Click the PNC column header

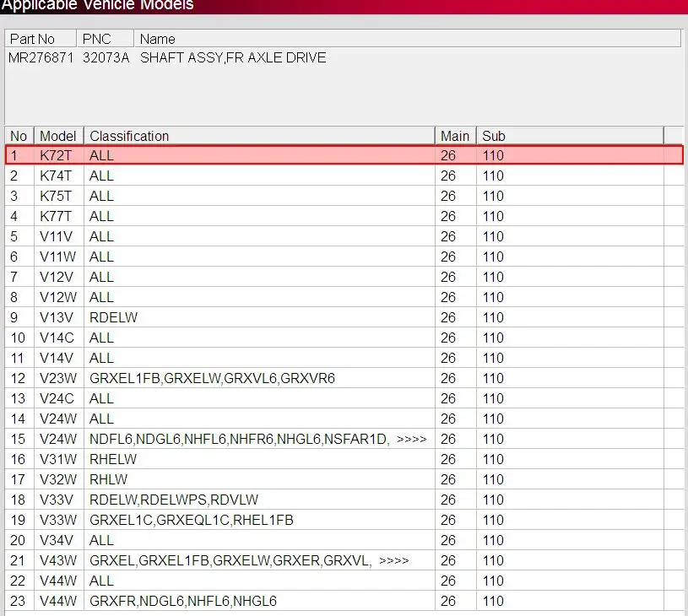coord(106,39)
